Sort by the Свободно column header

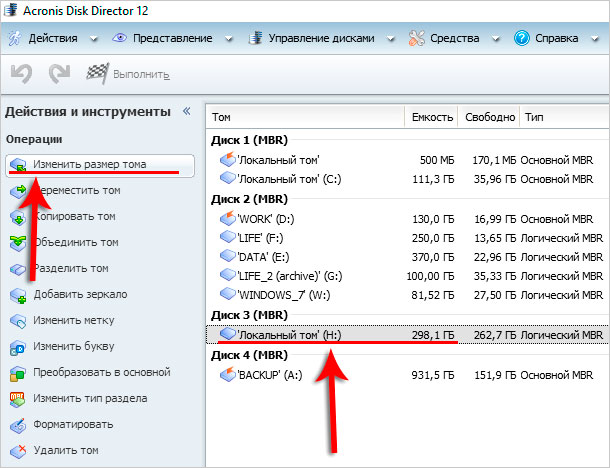point(490,117)
